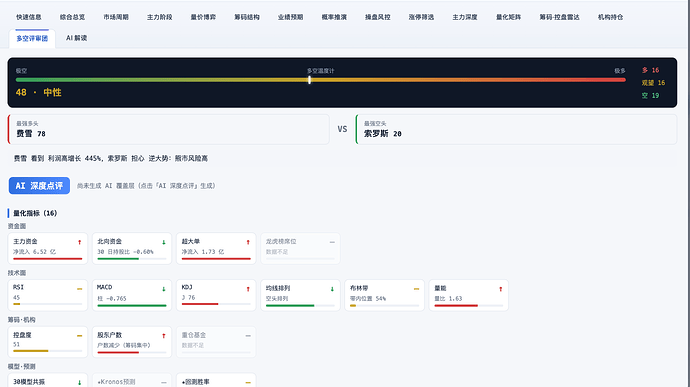
Task: Switch to the 量化矩阵 tab
Action: (x=508, y=17)
